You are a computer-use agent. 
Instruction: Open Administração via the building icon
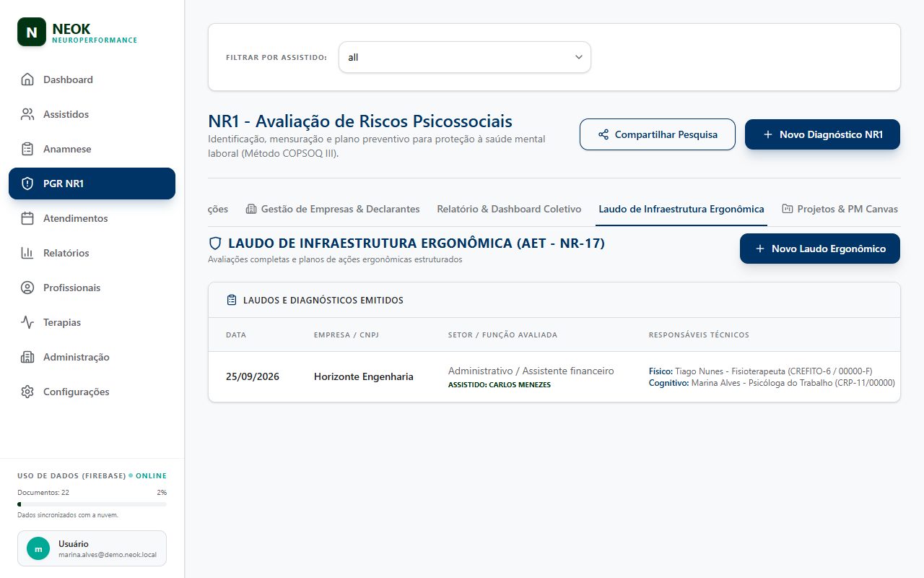point(27,357)
